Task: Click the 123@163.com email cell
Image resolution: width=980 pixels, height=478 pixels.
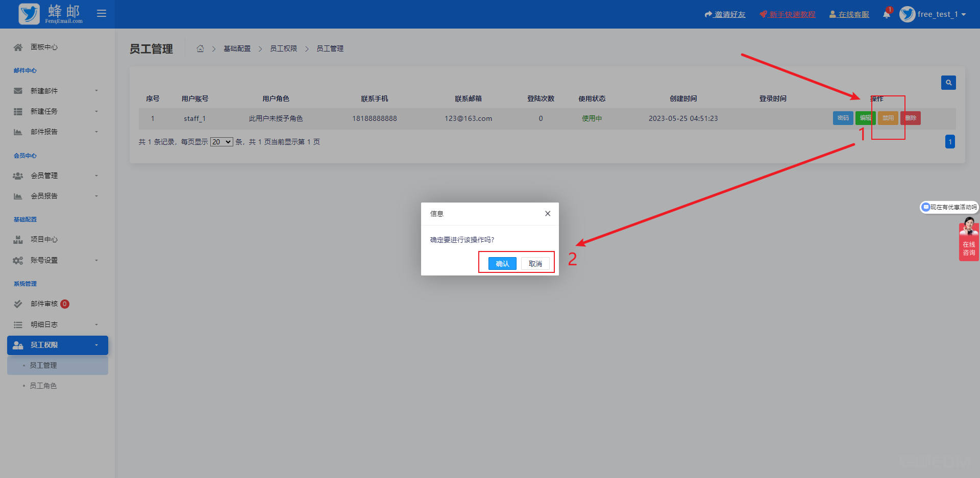Action: (468, 118)
